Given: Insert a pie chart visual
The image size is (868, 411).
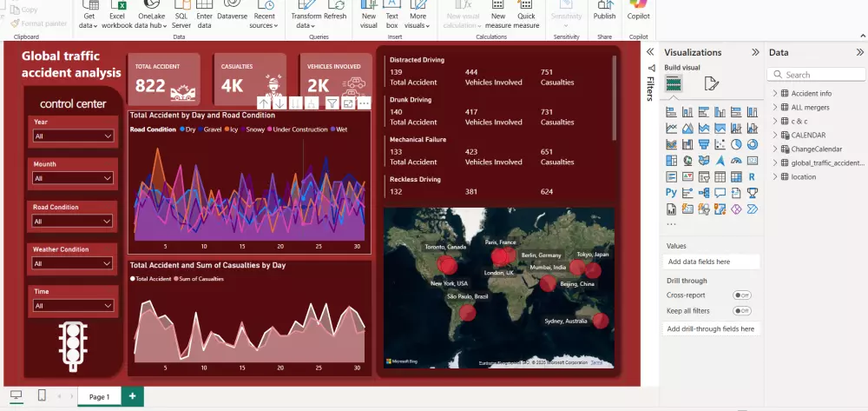Looking at the screenshot, I should click(736, 144).
